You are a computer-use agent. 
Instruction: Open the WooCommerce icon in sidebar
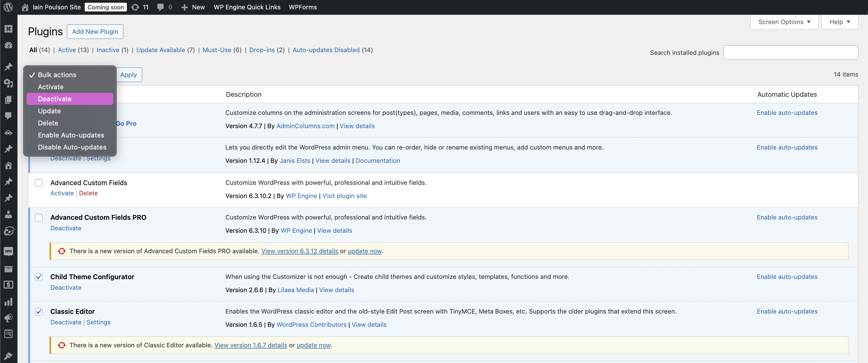coord(8,251)
